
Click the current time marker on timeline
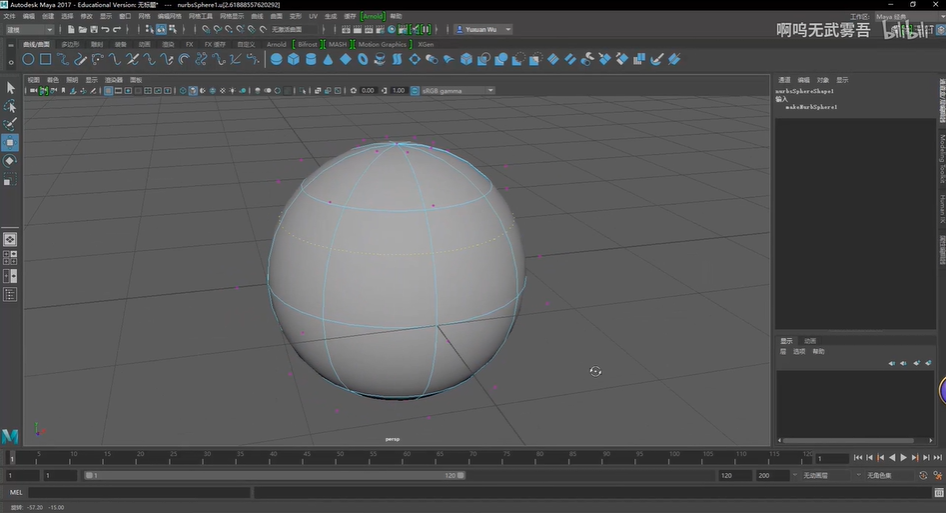[11, 458]
